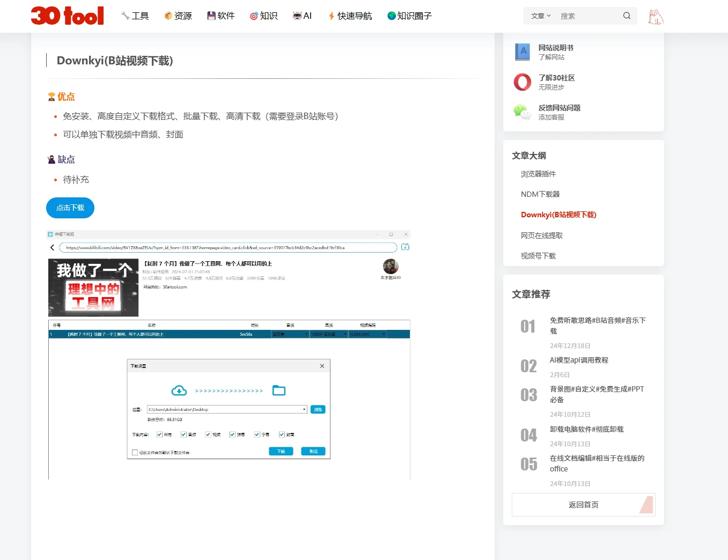Viewport: 728px width, 560px height.
Task: Open the 知识 navigation menu
Action: pos(264,16)
